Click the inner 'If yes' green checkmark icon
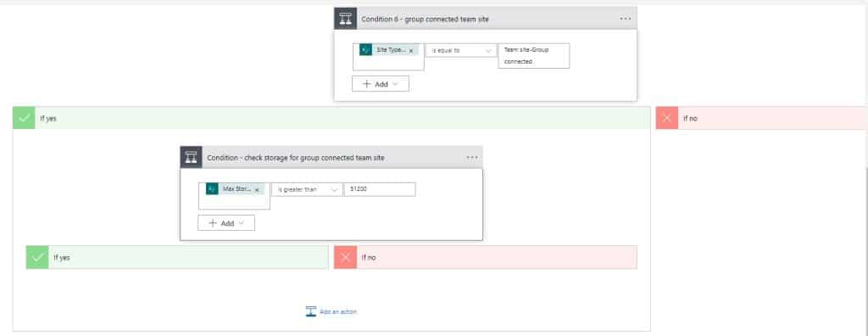This screenshot has width=868, height=336. tap(37, 257)
